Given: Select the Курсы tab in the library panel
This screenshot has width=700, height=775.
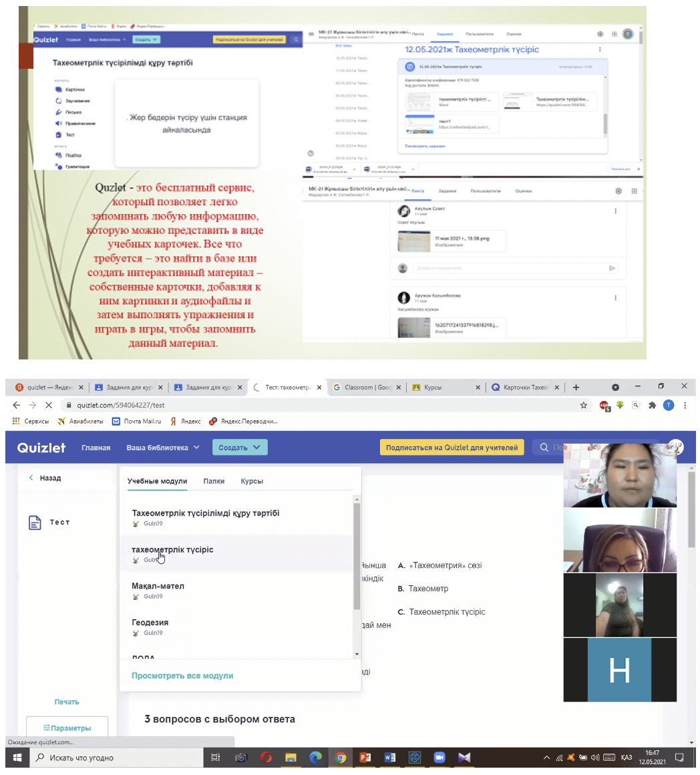Looking at the screenshot, I should point(252,482).
